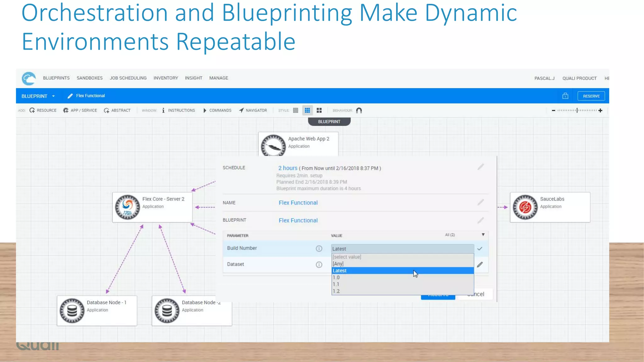Open the Inventory menu
The height and width of the screenshot is (362, 644).
coord(166,78)
